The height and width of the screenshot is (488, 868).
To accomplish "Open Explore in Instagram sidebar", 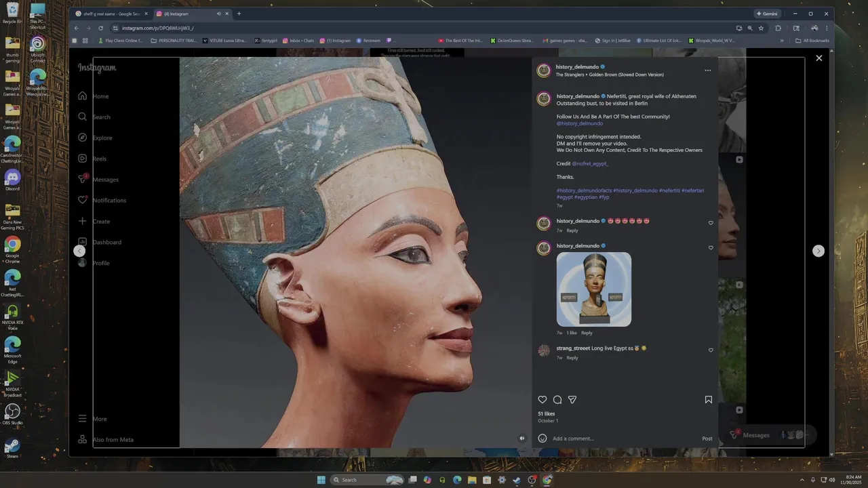I will (94, 138).
